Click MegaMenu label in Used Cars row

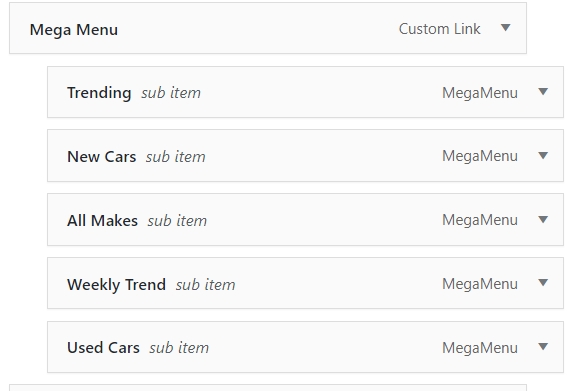tap(480, 348)
